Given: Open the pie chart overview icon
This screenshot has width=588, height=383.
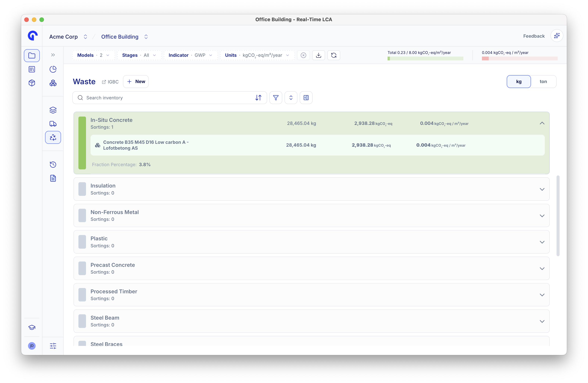Looking at the screenshot, I should [53, 69].
